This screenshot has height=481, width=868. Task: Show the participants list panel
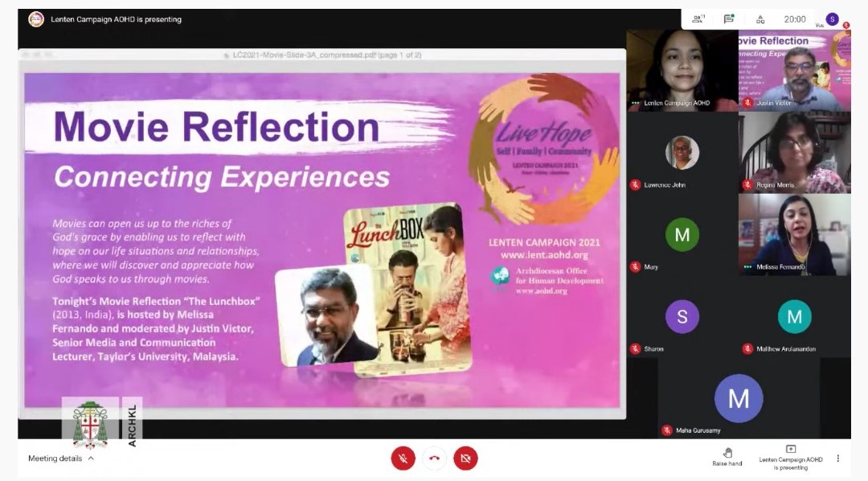pyautogui.click(x=699, y=18)
